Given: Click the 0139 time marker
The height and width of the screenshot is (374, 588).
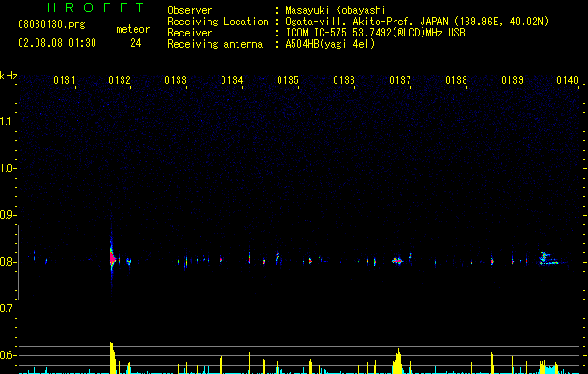Looking at the screenshot, I should (x=512, y=80).
